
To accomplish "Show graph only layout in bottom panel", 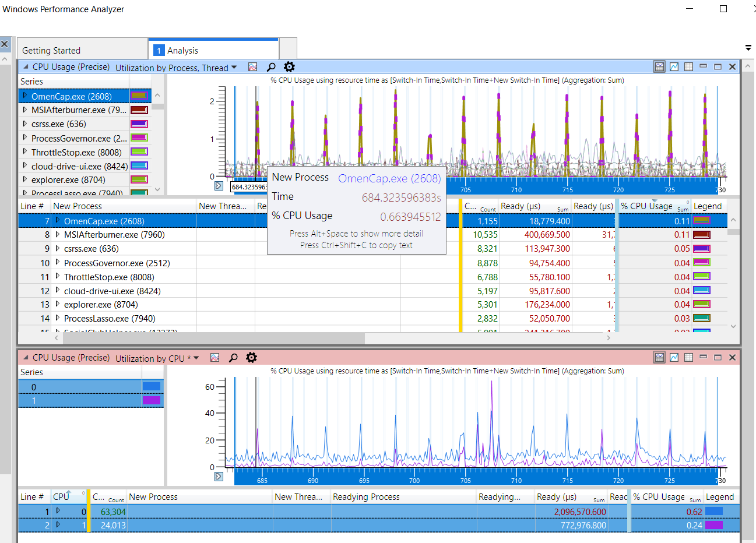I will tap(674, 357).
